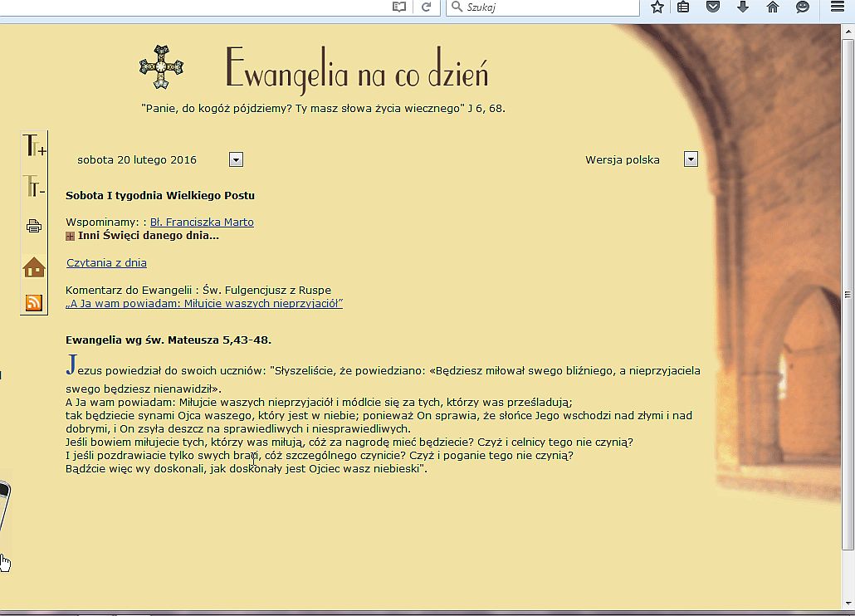Bookmark this page with the star icon
Image resolution: width=855 pixels, height=616 pixels.
657,7
